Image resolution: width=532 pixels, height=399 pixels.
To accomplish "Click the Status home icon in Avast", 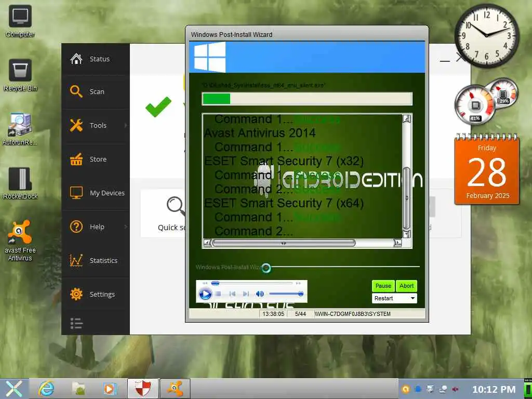I will 76,59.
